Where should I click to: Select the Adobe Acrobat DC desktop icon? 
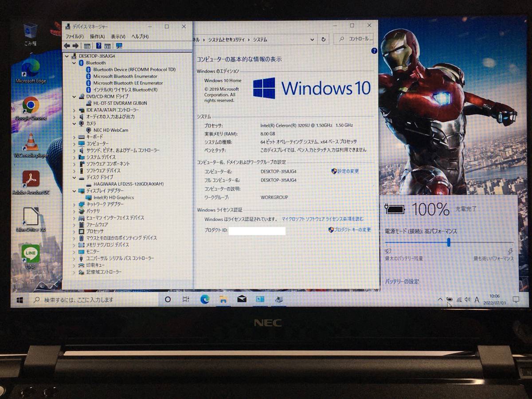tap(31, 183)
